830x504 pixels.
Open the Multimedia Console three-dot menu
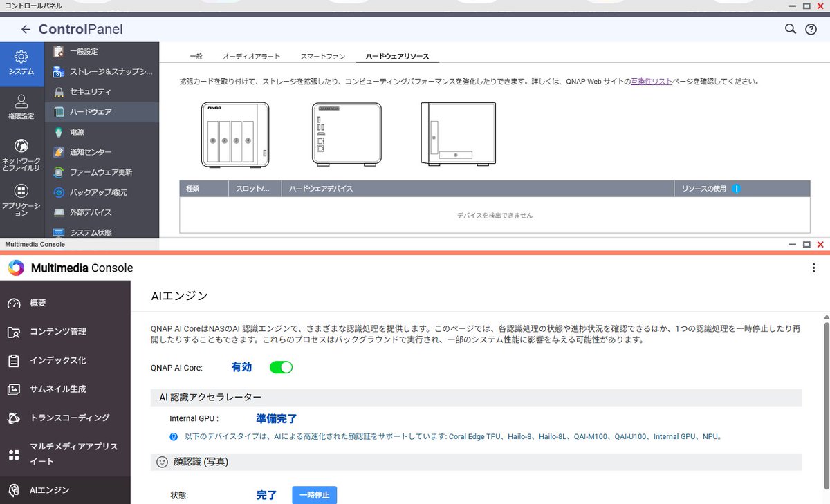[813, 268]
